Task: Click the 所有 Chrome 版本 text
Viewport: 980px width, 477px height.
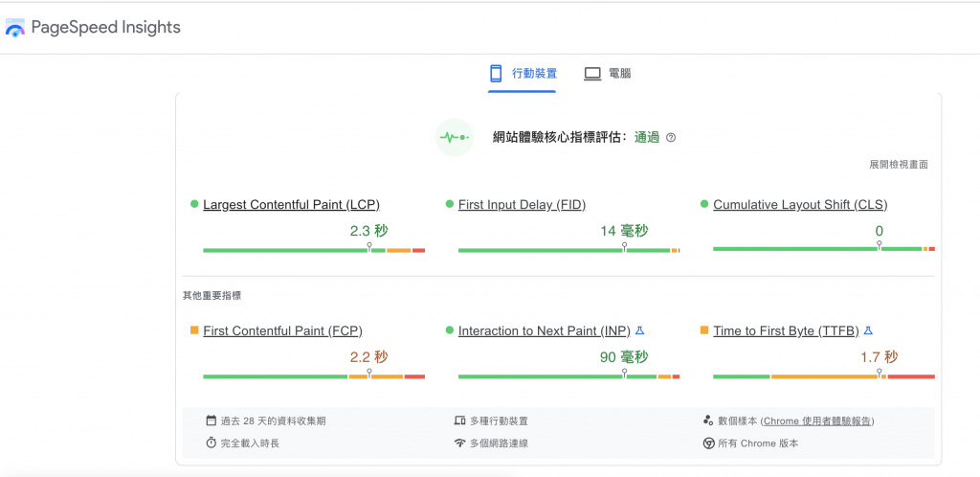Action: (x=758, y=443)
